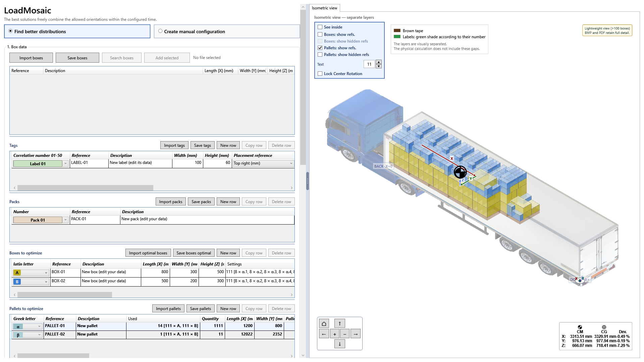Click the PALLET-02 reference cell
This screenshot has width=644, height=362.
pyautogui.click(x=60, y=335)
